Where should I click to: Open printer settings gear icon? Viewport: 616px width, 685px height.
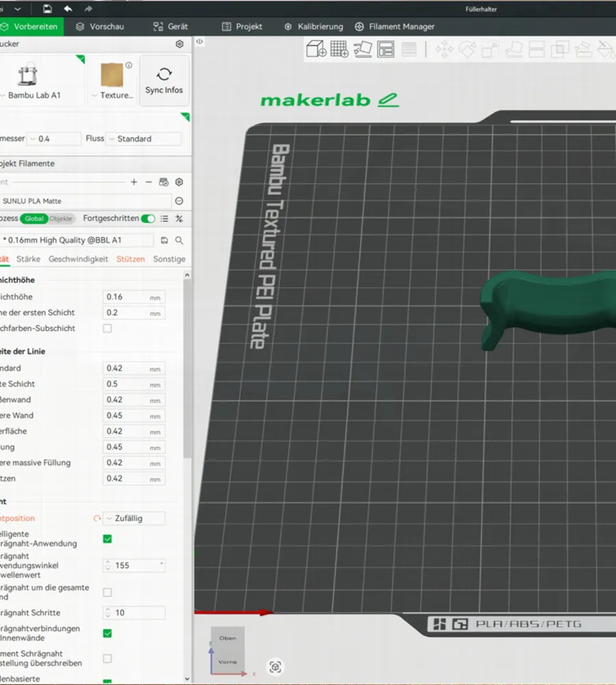(x=179, y=44)
